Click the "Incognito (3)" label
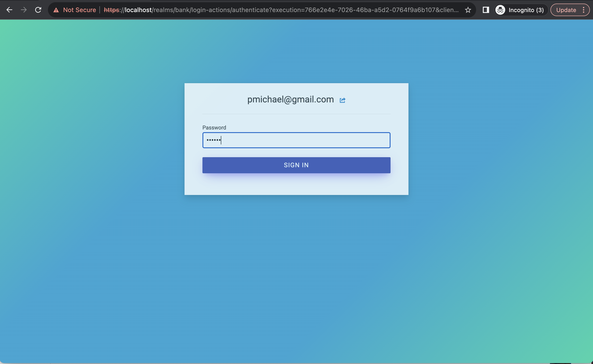The height and width of the screenshot is (364, 593). pos(526,10)
